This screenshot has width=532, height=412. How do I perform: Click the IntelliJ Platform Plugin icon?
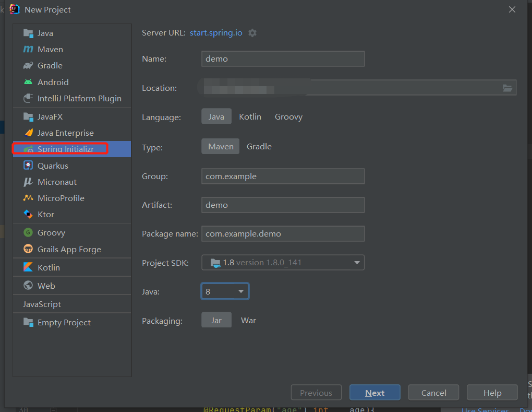click(28, 99)
